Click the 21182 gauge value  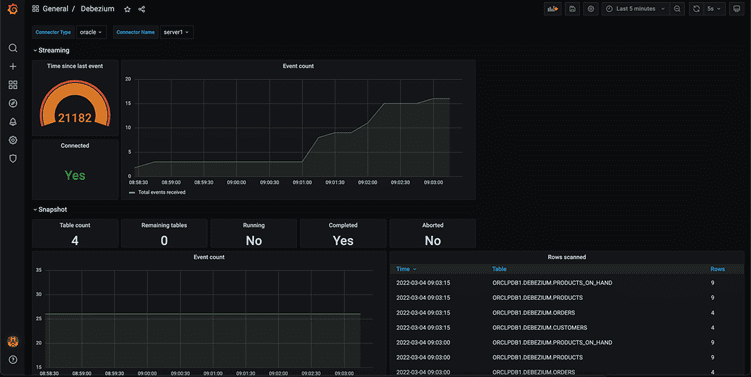point(75,118)
